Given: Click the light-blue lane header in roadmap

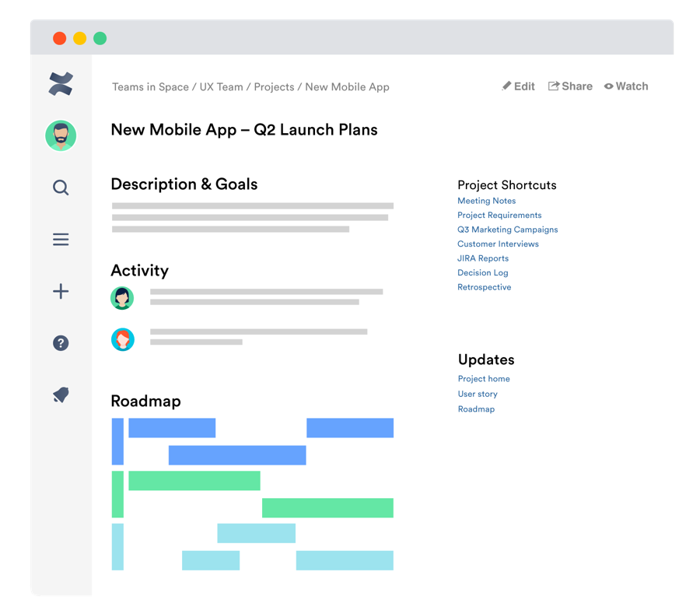Looking at the screenshot, I should [117, 547].
